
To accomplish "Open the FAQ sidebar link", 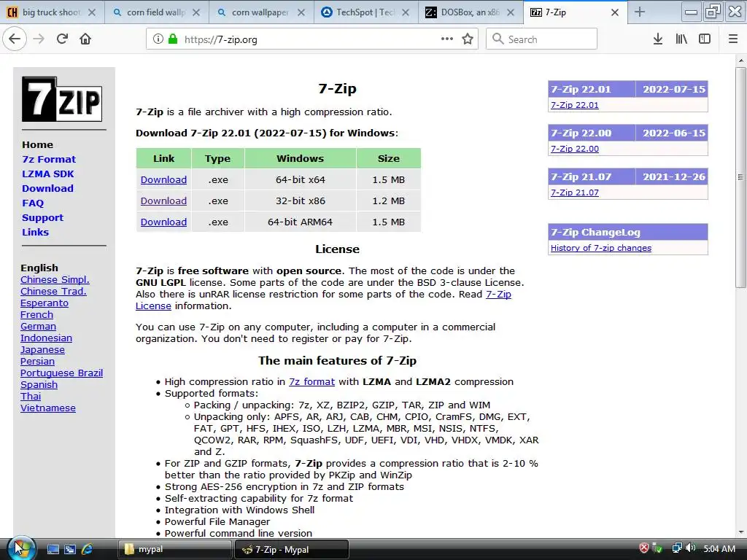I will (33, 203).
